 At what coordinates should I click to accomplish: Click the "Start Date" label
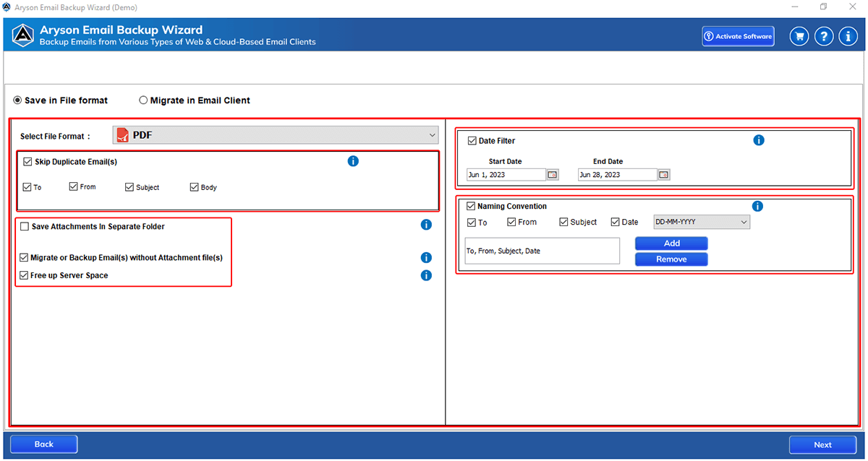[x=505, y=161]
